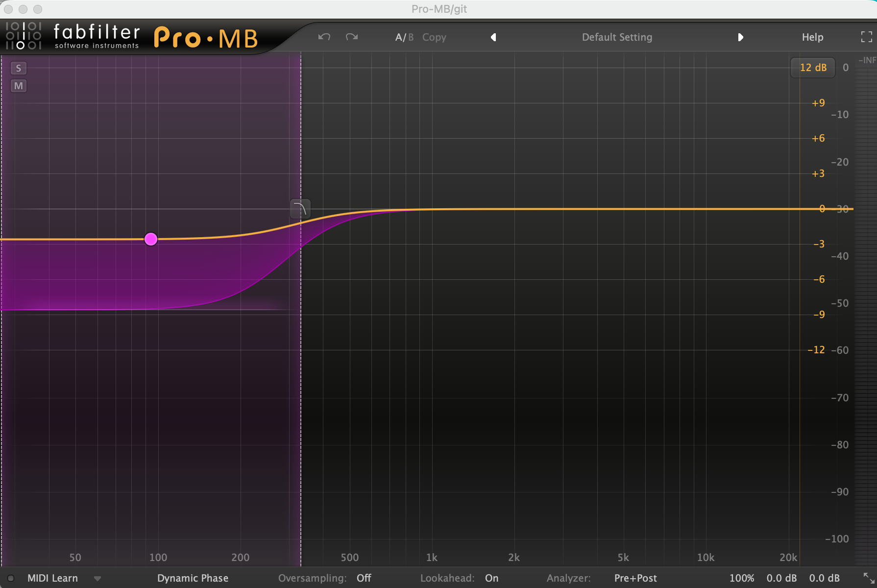The height and width of the screenshot is (588, 877).
Task: Open the Help menu
Action: click(812, 37)
